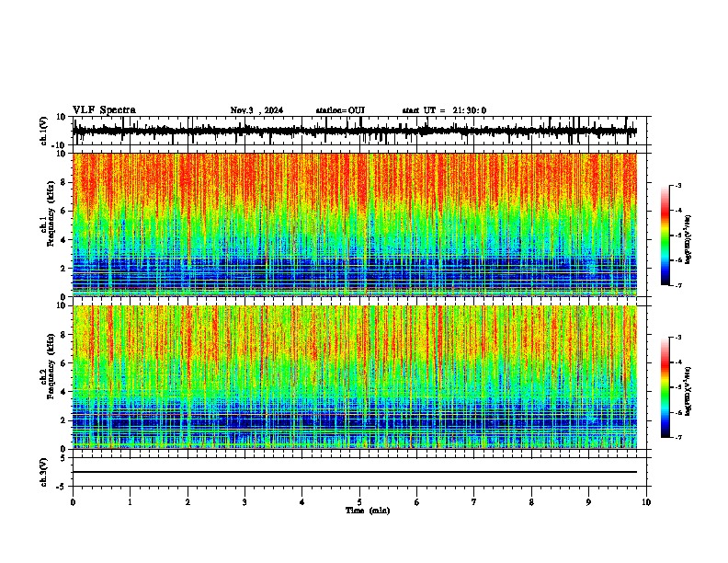The height and width of the screenshot is (563, 728).
Task: Click time axis tick label 7
Action: point(474,502)
